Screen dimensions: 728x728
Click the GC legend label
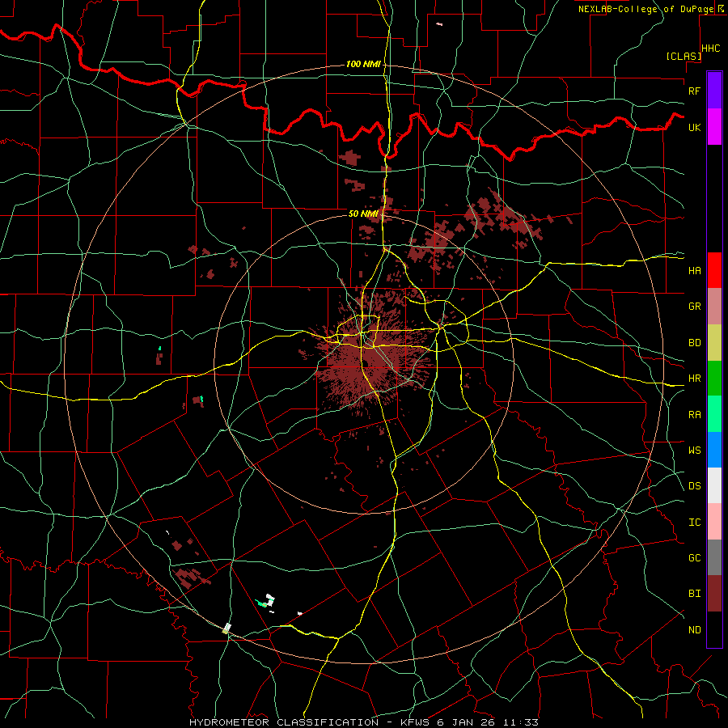[x=694, y=558]
